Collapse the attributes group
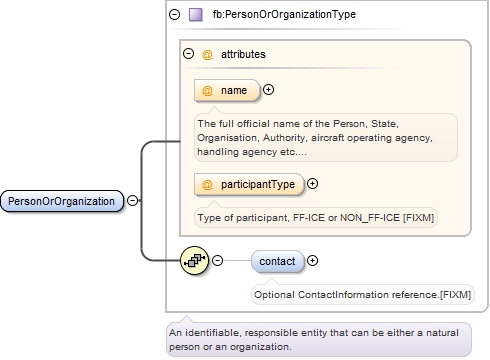Screen dimensions: 490x360 click(x=189, y=54)
